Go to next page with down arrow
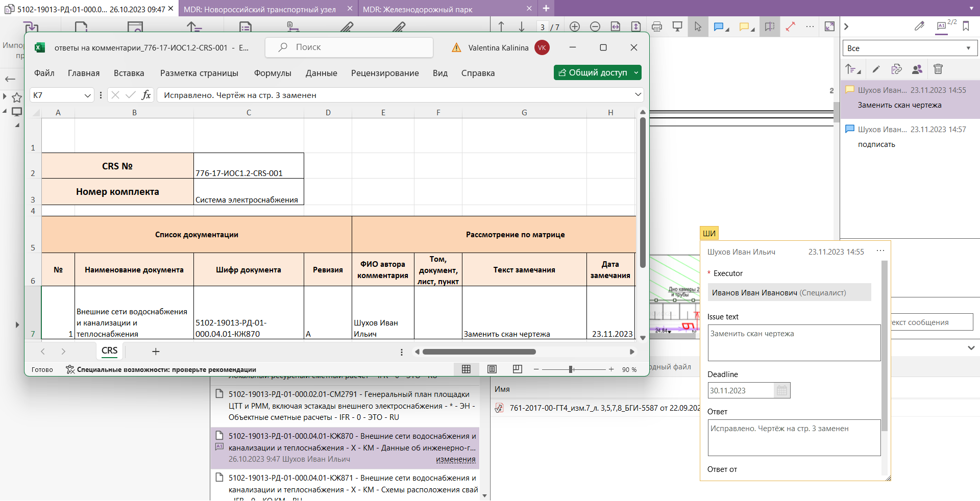The image size is (980, 501). [522, 27]
